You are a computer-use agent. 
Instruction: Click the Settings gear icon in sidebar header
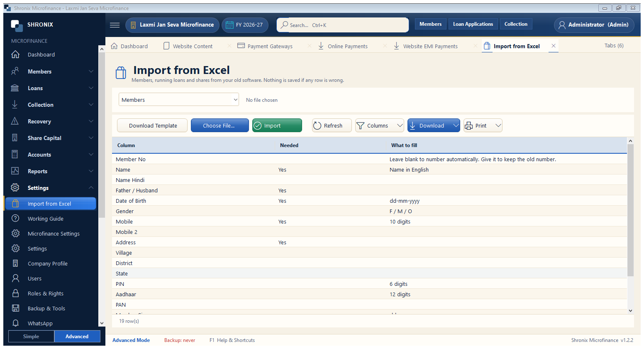click(x=15, y=187)
